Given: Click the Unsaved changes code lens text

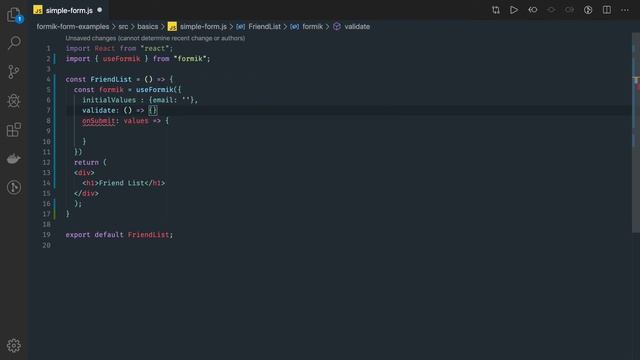Looking at the screenshot, I should 155,38.
